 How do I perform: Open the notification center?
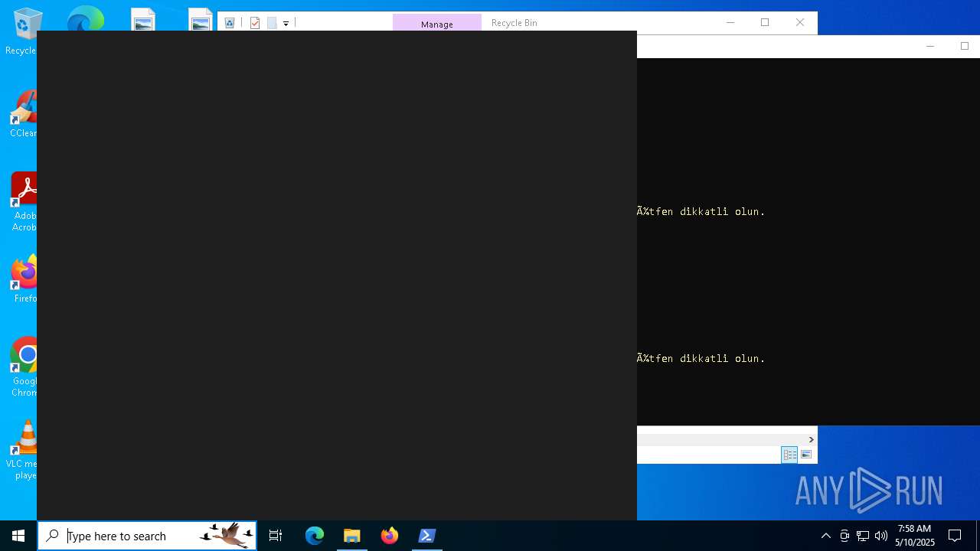(955, 536)
